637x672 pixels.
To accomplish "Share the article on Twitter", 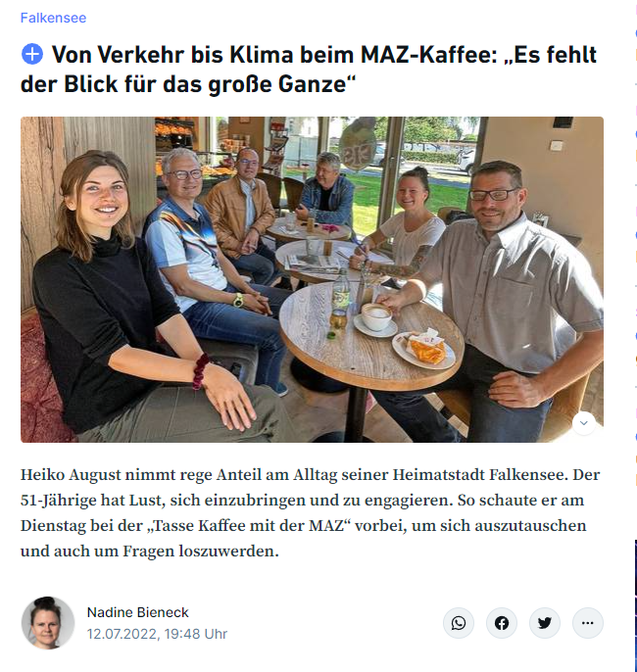I will point(545,623).
